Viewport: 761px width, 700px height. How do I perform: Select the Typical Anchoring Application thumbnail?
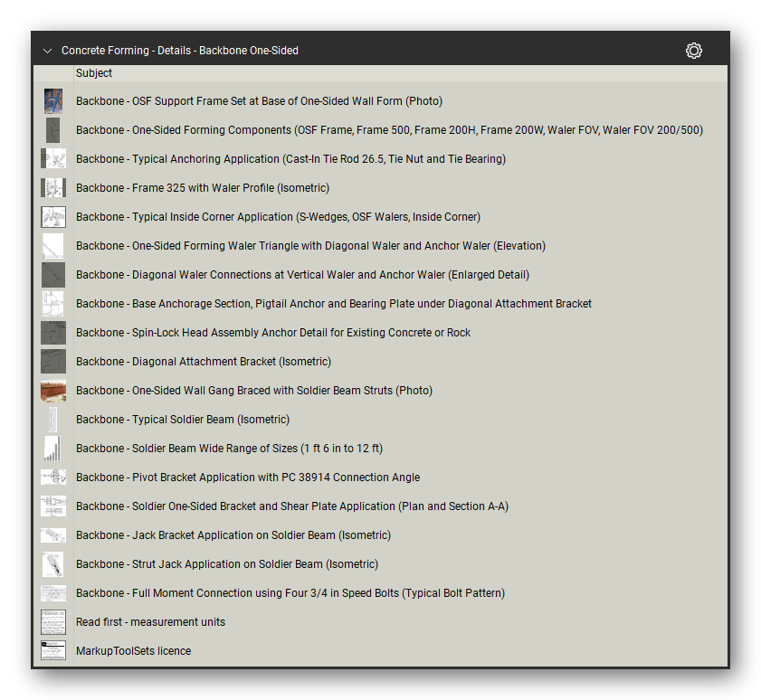(x=52, y=159)
